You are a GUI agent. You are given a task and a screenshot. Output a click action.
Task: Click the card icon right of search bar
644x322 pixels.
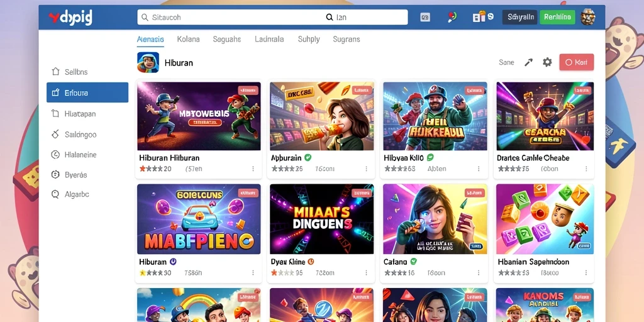425,17
